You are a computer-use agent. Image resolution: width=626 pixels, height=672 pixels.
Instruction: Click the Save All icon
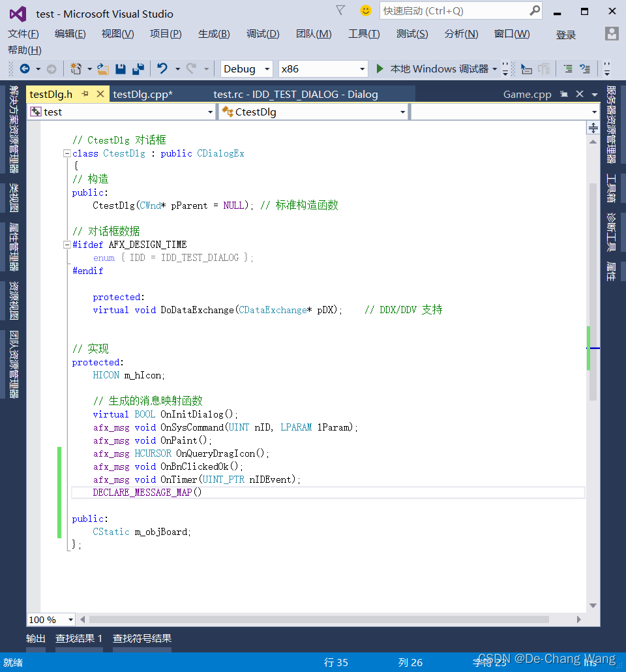coord(138,69)
